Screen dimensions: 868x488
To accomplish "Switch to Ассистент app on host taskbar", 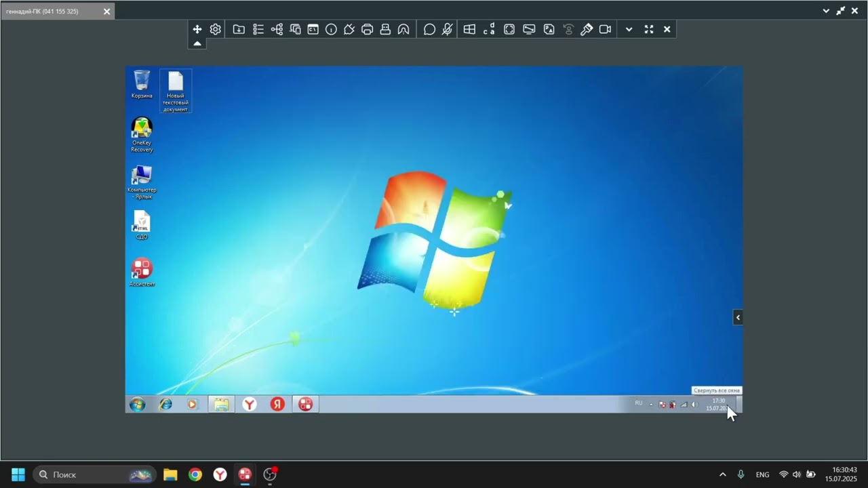I will pos(245,474).
